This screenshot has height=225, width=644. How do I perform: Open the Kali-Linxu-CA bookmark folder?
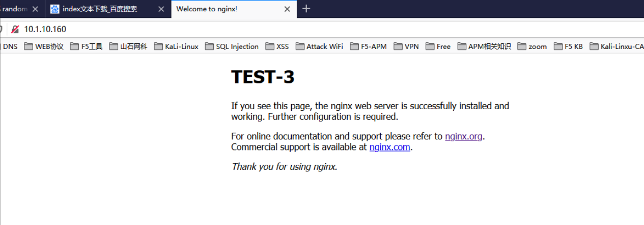617,46
